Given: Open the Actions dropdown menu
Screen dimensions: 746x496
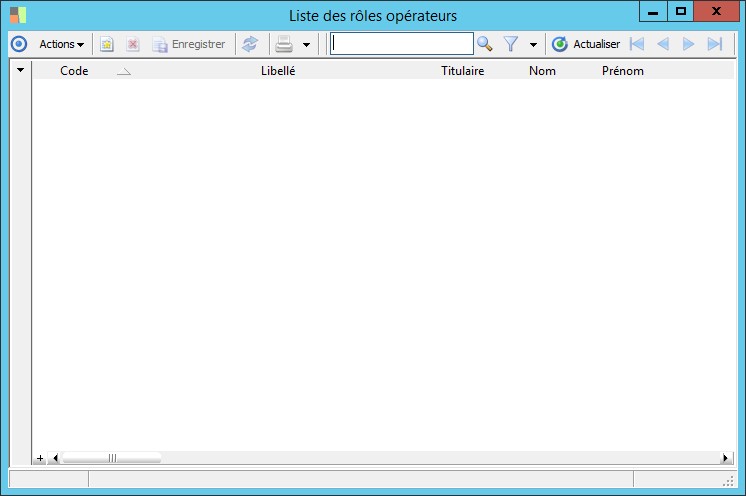Looking at the screenshot, I should 61,44.
